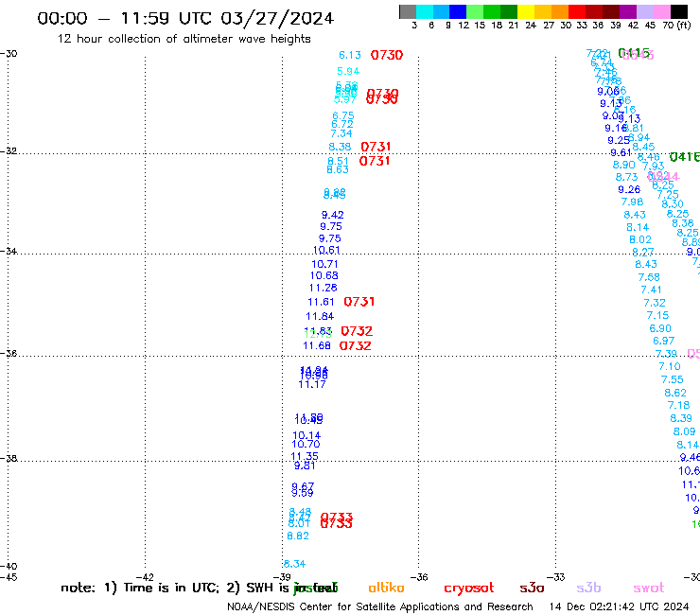Click the wave height value 11.35
700x615 pixels.
[305, 456]
